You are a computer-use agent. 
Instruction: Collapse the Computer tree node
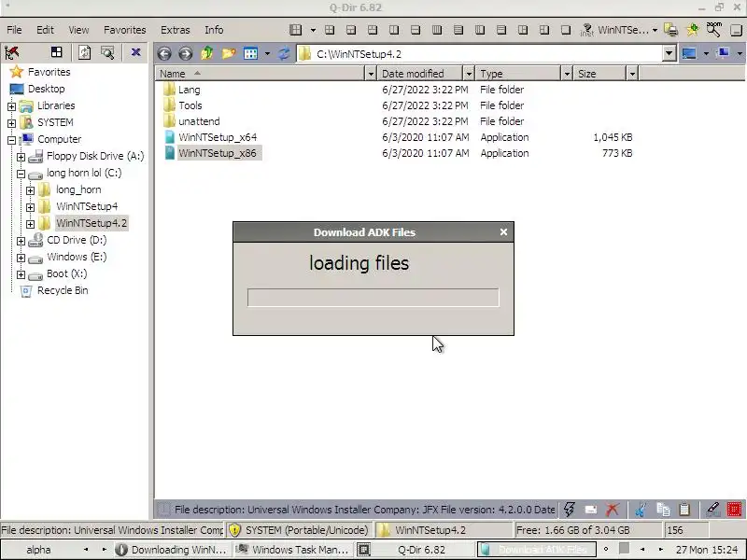[11, 140]
